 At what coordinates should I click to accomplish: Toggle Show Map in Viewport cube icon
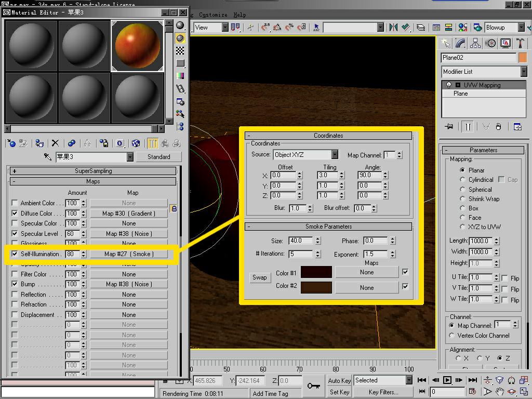(x=136, y=143)
